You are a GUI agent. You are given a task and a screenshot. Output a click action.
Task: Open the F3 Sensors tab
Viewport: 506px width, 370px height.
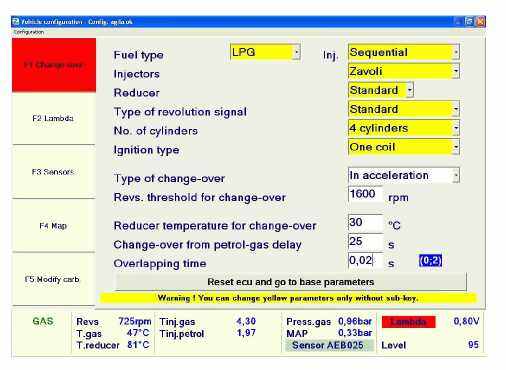[x=53, y=172]
